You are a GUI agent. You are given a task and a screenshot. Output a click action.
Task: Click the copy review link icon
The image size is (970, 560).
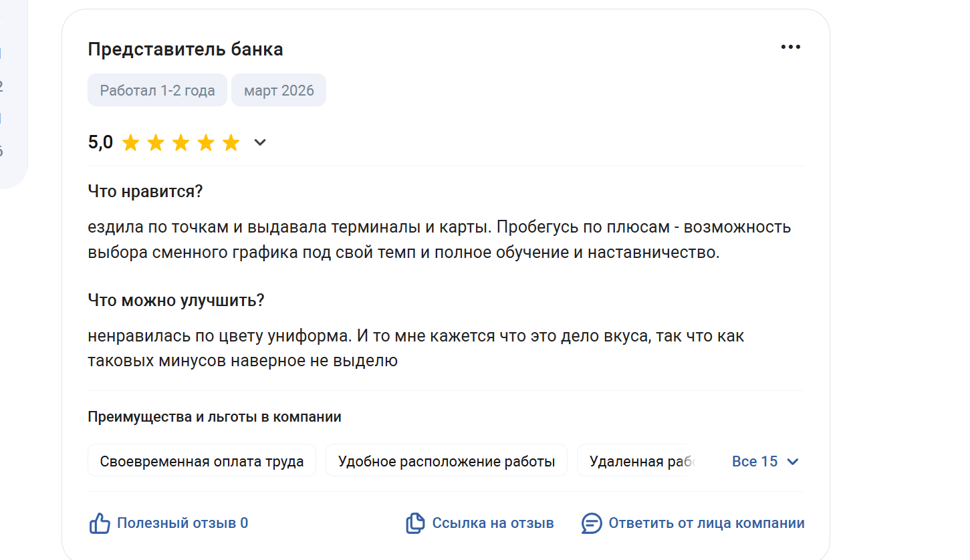pos(415,523)
